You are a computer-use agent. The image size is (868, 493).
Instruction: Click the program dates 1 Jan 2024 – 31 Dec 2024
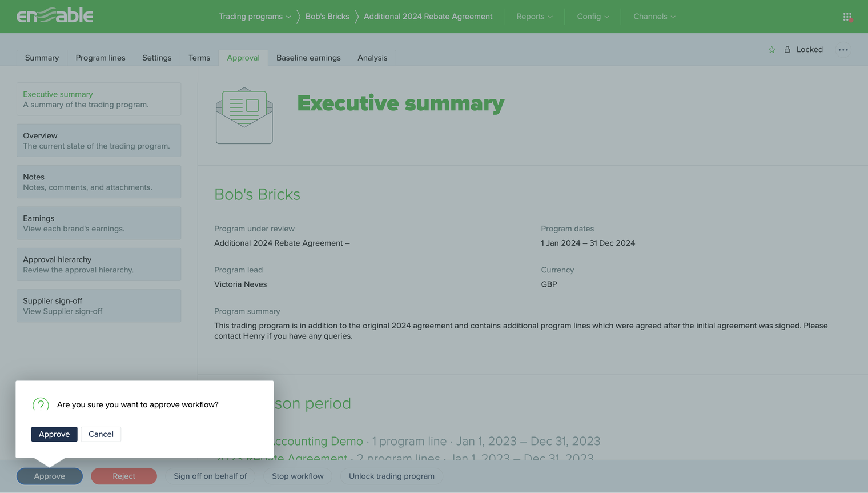coord(588,243)
